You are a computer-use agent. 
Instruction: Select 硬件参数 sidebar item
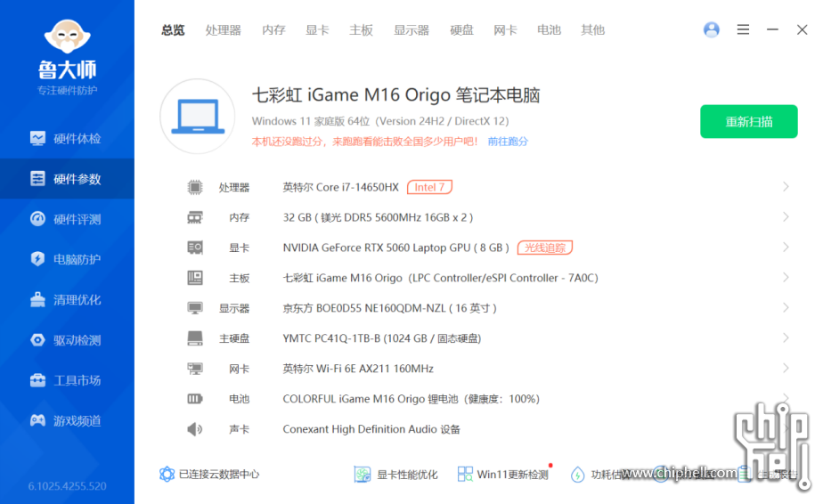click(67, 179)
